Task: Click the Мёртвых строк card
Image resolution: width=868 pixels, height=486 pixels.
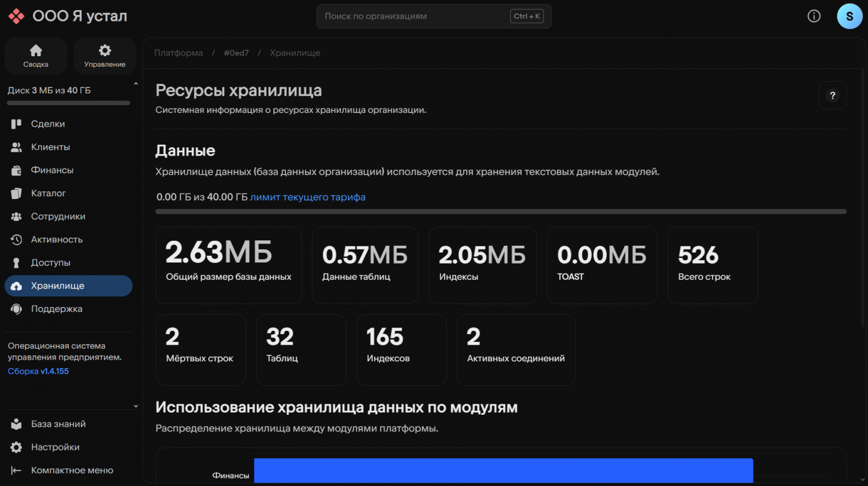Action: coord(201,350)
